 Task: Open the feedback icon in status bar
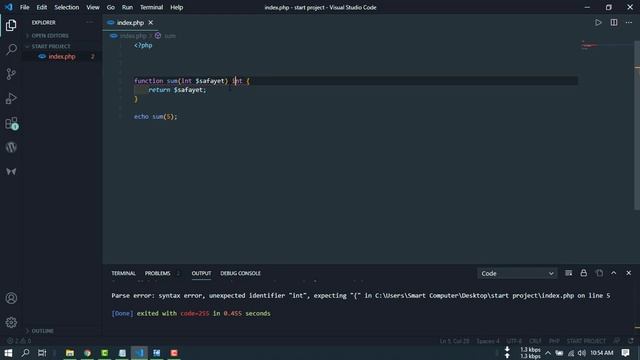tap(617, 341)
